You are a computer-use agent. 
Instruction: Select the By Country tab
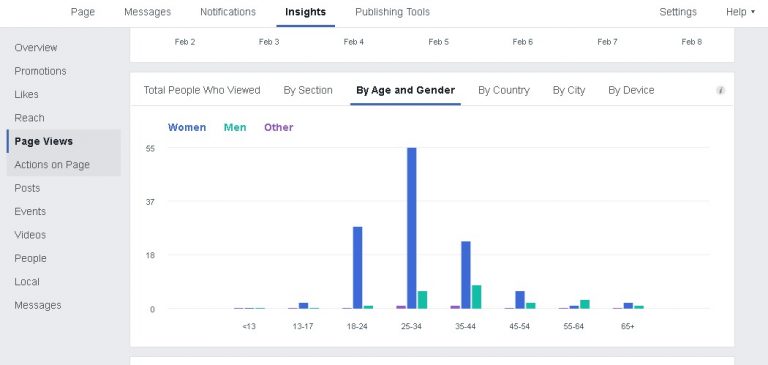504,90
